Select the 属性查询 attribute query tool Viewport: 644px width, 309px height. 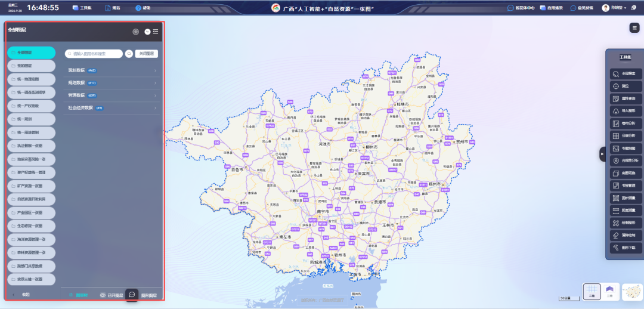coord(626,99)
